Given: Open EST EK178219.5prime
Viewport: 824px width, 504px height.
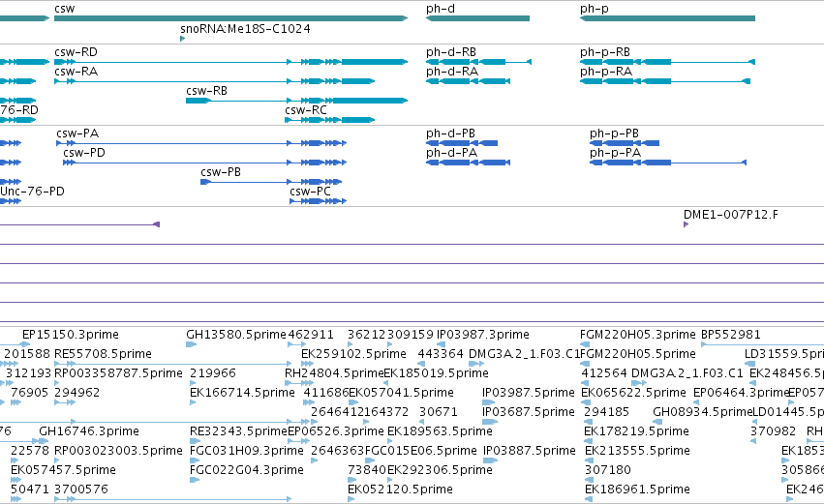Looking at the screenshot, I should 636,432.
